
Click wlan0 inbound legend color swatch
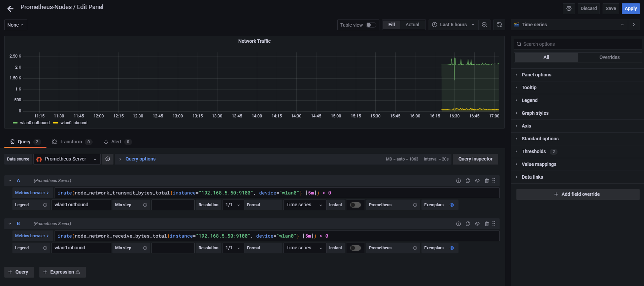pyautogui.click(x=56, y=123)
